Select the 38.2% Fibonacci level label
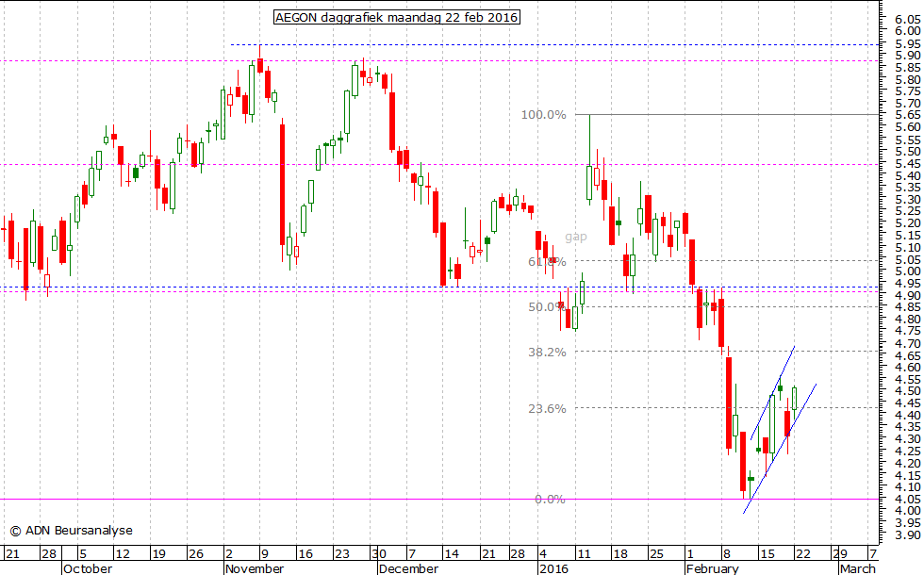 click(x=547, y=353)
